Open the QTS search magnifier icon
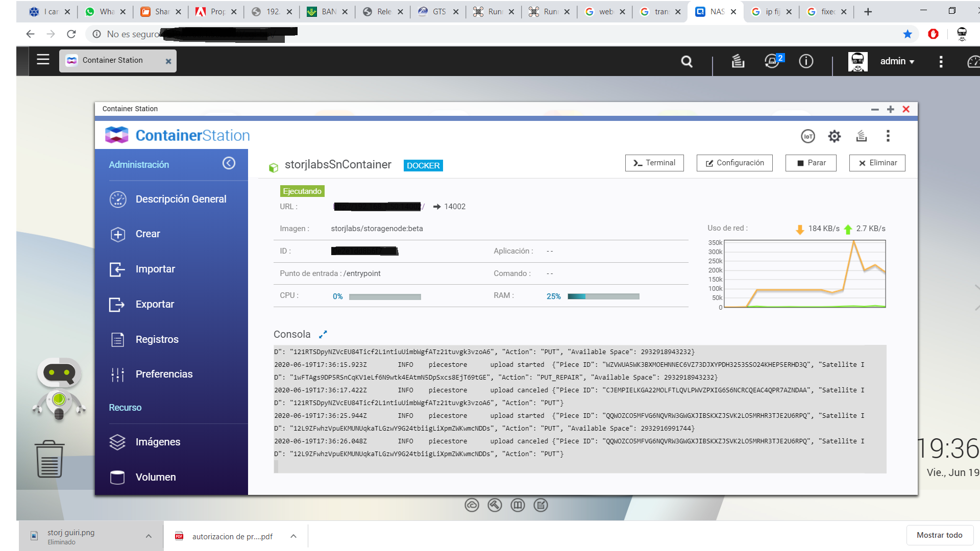 tap(687, 62)
